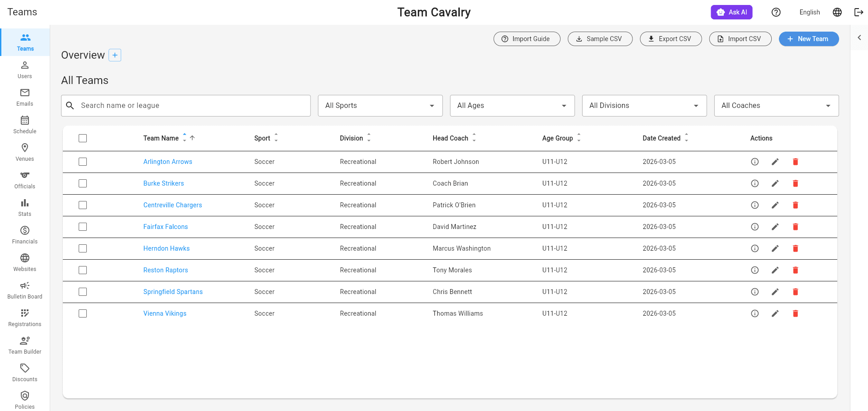Viewport: 868px width, 411px height.
Task: Expand the All Ages filter
Action: coord(512,106)
